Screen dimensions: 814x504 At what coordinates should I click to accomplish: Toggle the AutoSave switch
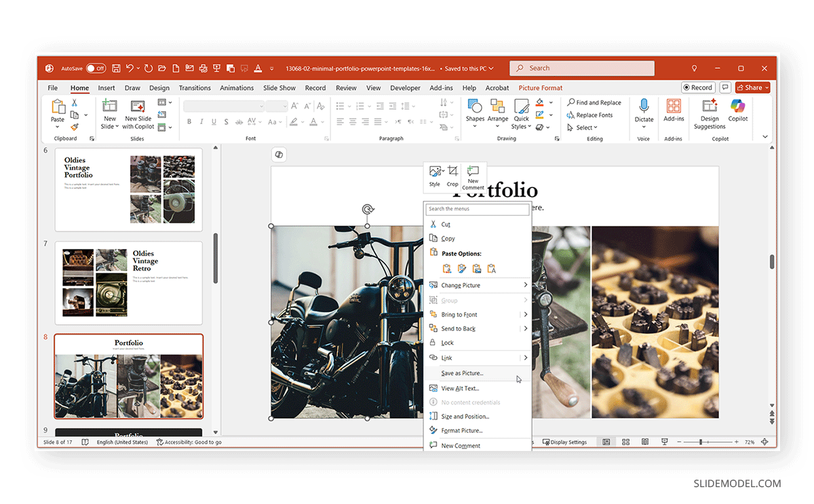coord(96,69)
